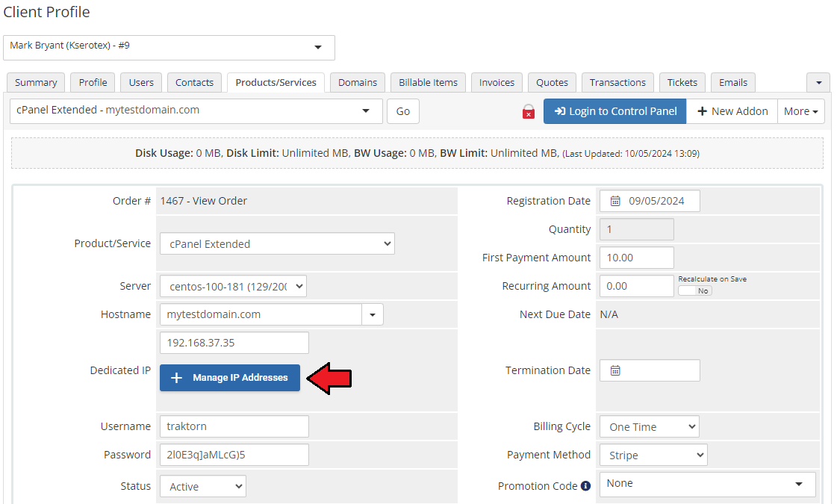Click the Termination Date field
The width and height of the screenshot is (837, 504).
click(650, 370)
